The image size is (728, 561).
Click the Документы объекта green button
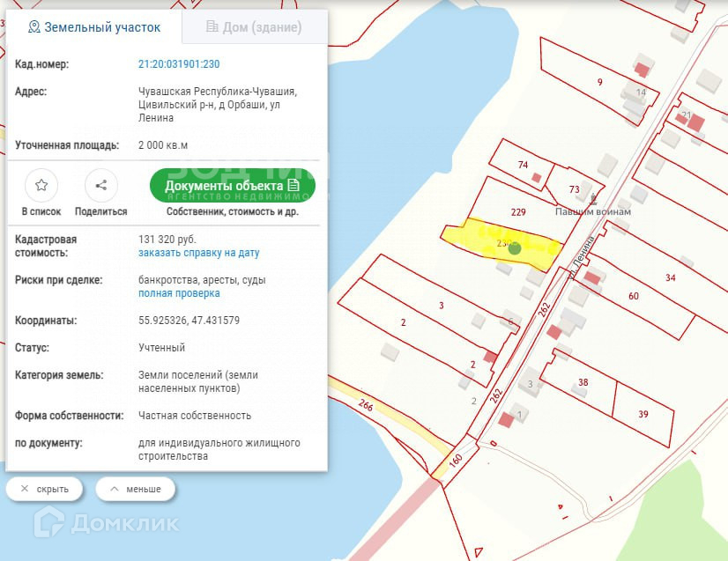pos(232,186)
